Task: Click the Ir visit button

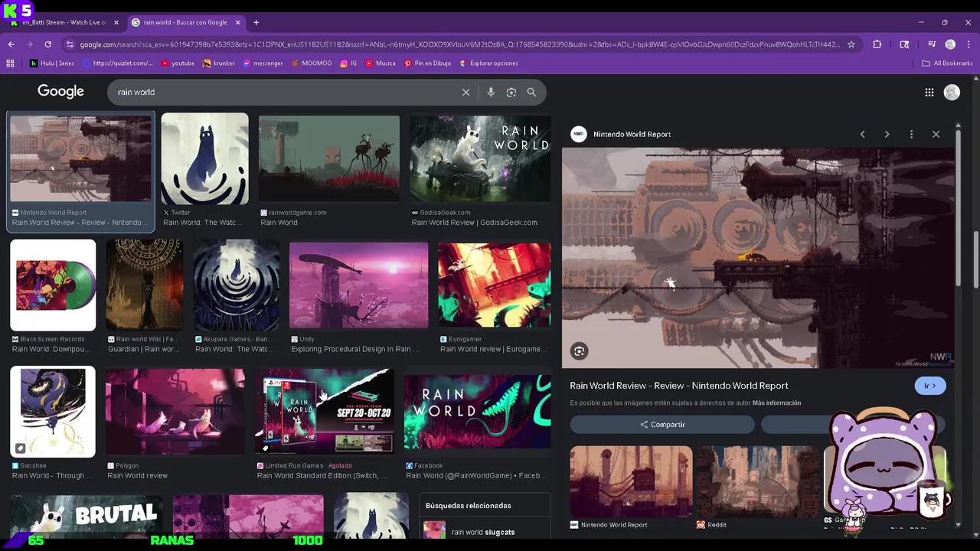Action: 930,386
